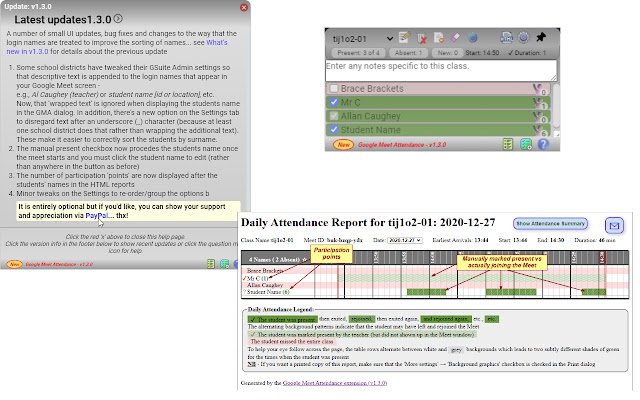The image size is (640, 400).
Task: Click the Start: 14:50 time text
Action: pyautogui.click(x=482, y=53)
